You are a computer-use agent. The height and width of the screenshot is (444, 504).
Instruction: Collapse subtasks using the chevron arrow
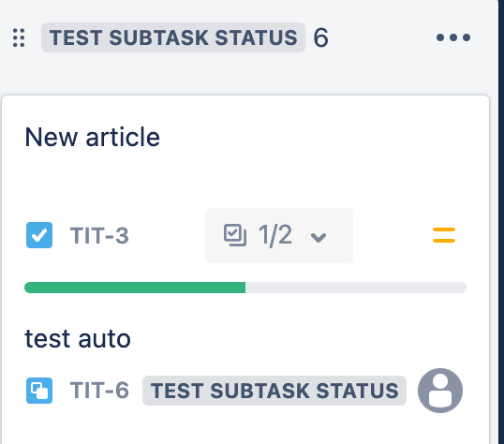319,237
